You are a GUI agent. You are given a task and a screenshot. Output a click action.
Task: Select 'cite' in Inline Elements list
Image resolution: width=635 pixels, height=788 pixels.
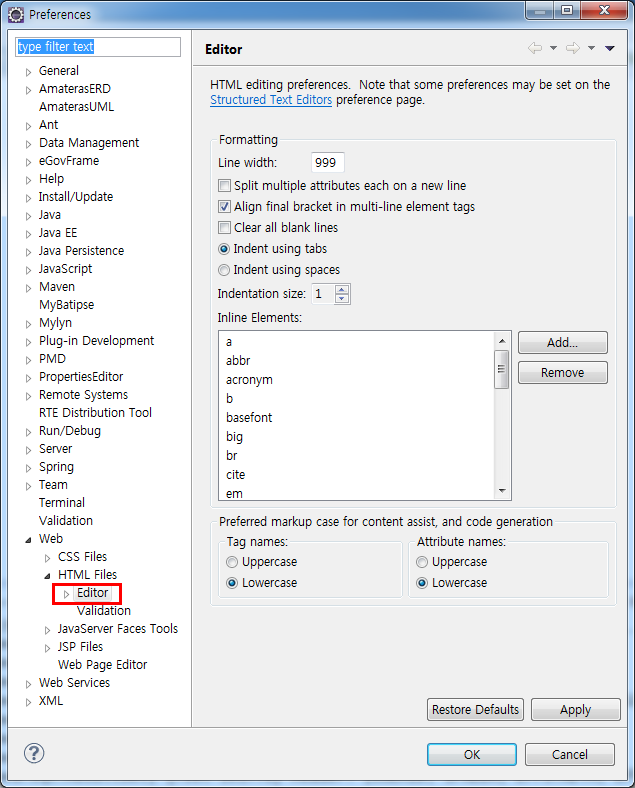(235, 475)
